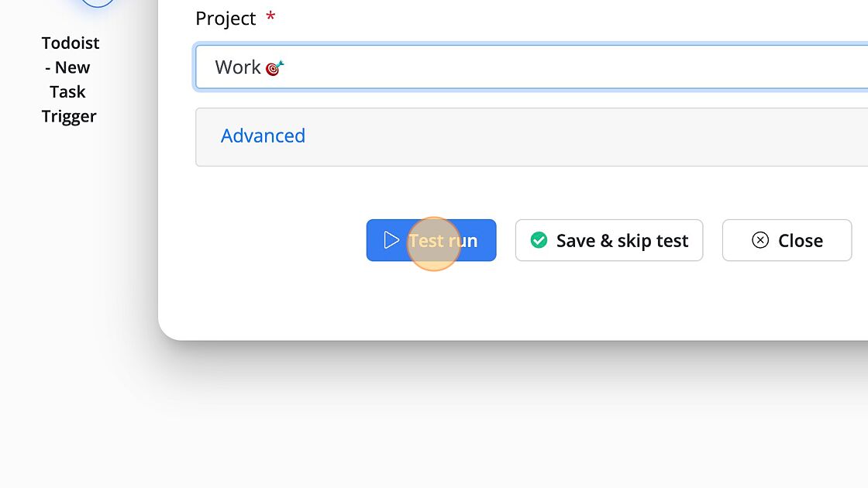The image size is (868, 488).
Task: Click the trigger node circle above Todoist label
Action: (98, 3)
